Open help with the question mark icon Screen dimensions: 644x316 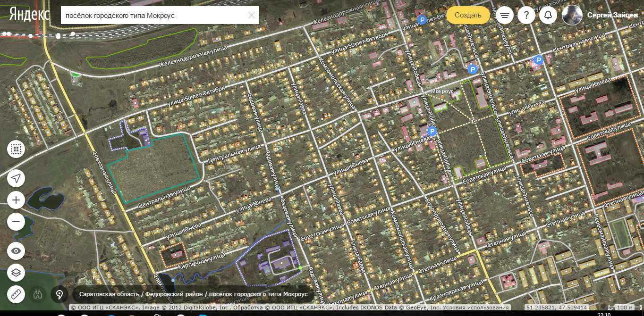click(526, 16)
